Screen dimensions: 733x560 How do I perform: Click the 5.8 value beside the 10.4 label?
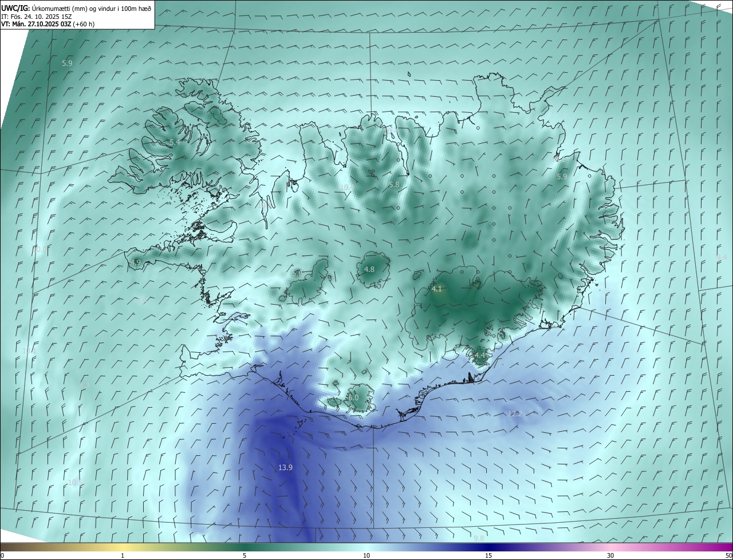[394, 185]
